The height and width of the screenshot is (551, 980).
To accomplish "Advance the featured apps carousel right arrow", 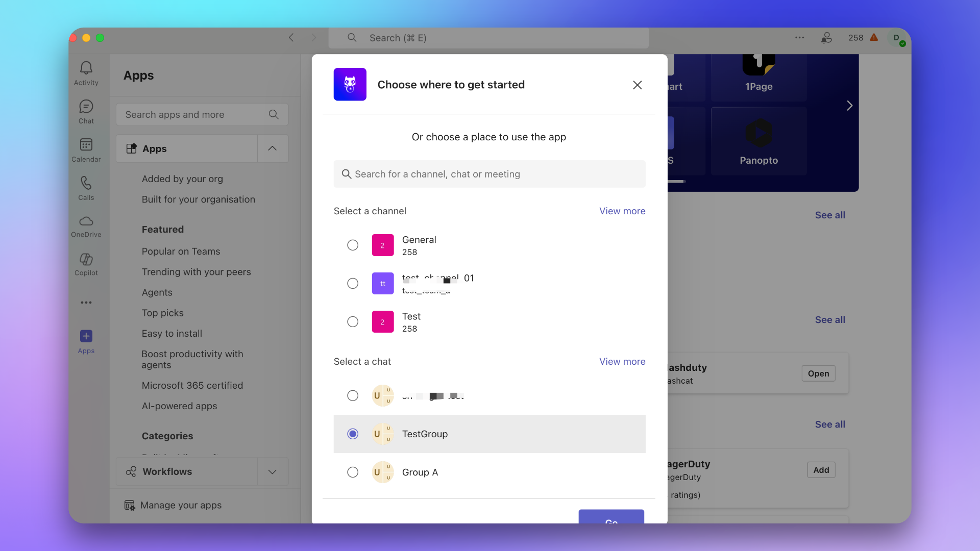I will [849, 106].
